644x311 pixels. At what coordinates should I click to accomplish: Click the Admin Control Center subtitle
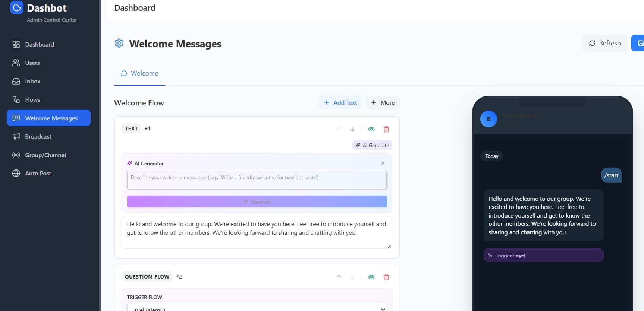(x=52, y=20)
